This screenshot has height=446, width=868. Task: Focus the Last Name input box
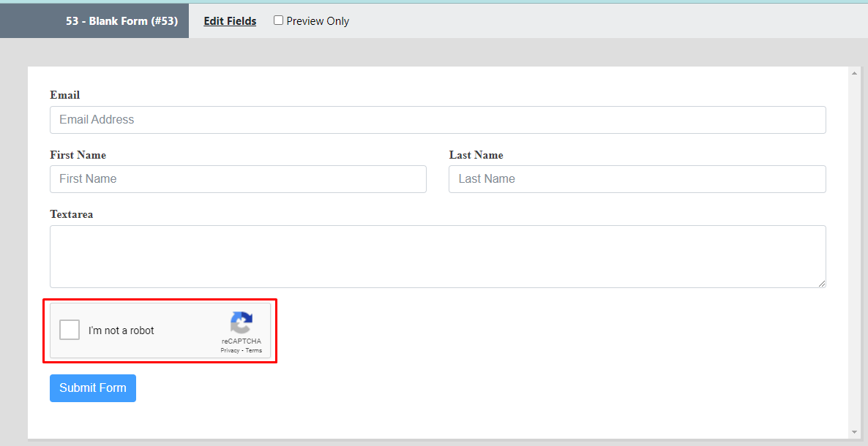pyautogui.click(x=637, y=179)
